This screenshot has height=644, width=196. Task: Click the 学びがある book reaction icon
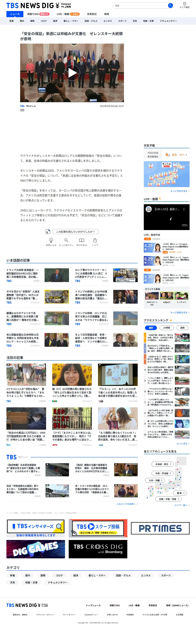point(82,240)
